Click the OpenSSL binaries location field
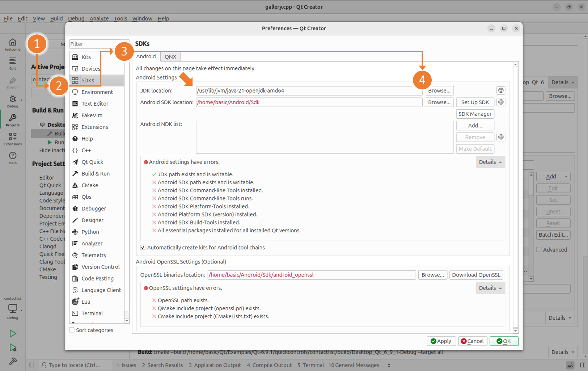The height and width of the screenshot is (371, 588). (312, 275)
